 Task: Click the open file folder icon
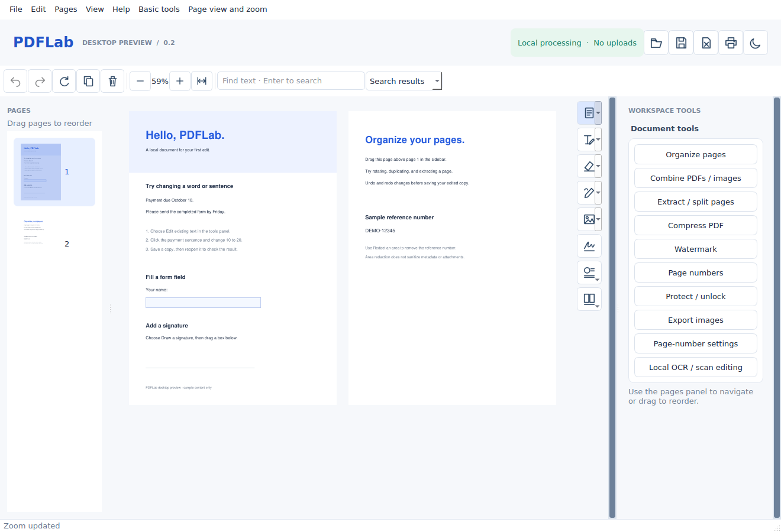tap(656, 43)
